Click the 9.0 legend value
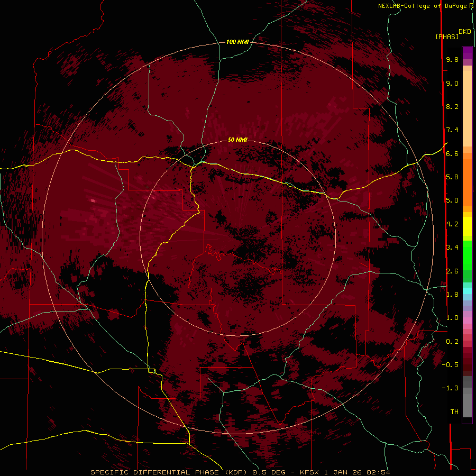Screen dimensions: 476x476 452,83
